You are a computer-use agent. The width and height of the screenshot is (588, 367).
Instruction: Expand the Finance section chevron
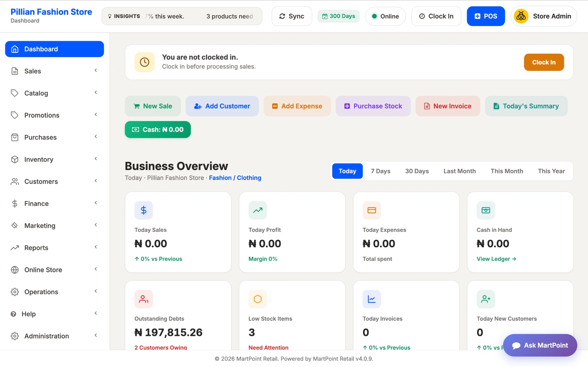pyautogui.click(x=96, y=203)
